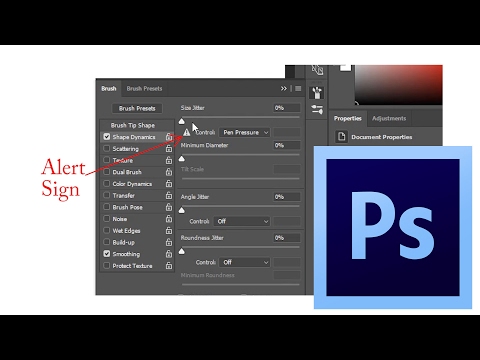The image size is (480, 360).
Task: Open Size Jitter Control Pen Pressure dropdown
Action: 244,132
